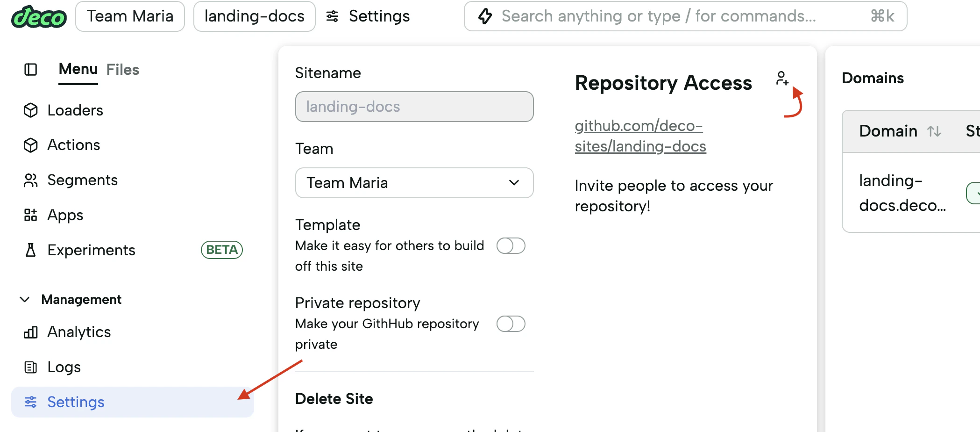The image size is (980, 432).
Task: Open Segments via its people icon
Action: [31, 180]
